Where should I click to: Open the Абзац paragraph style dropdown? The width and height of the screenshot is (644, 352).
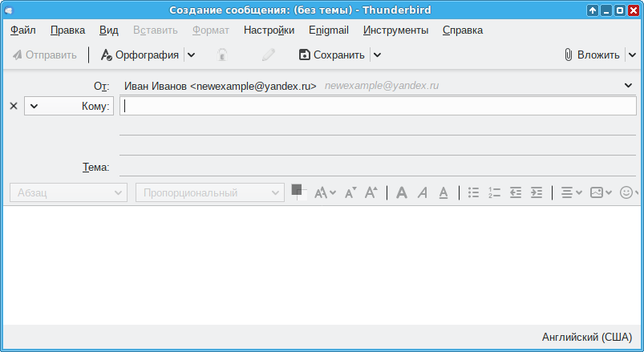pyautogui.click(x=69, y=192)
